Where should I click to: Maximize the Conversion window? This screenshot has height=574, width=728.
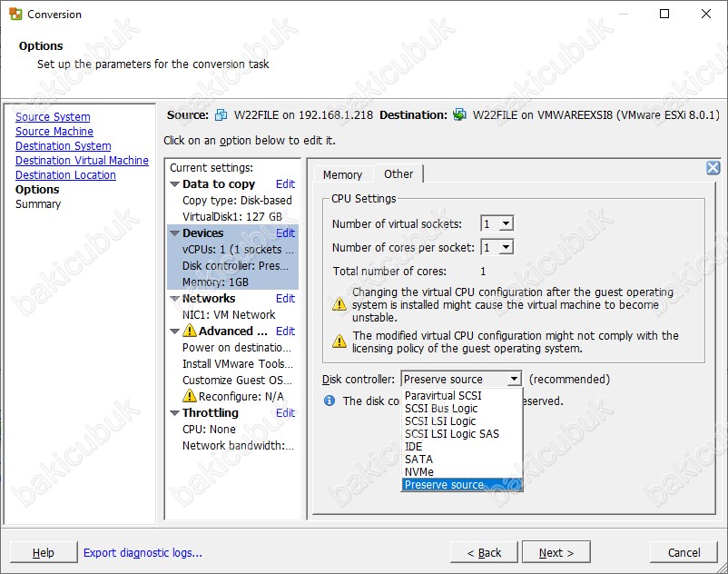pyautogui.click(x=664, y=14)
